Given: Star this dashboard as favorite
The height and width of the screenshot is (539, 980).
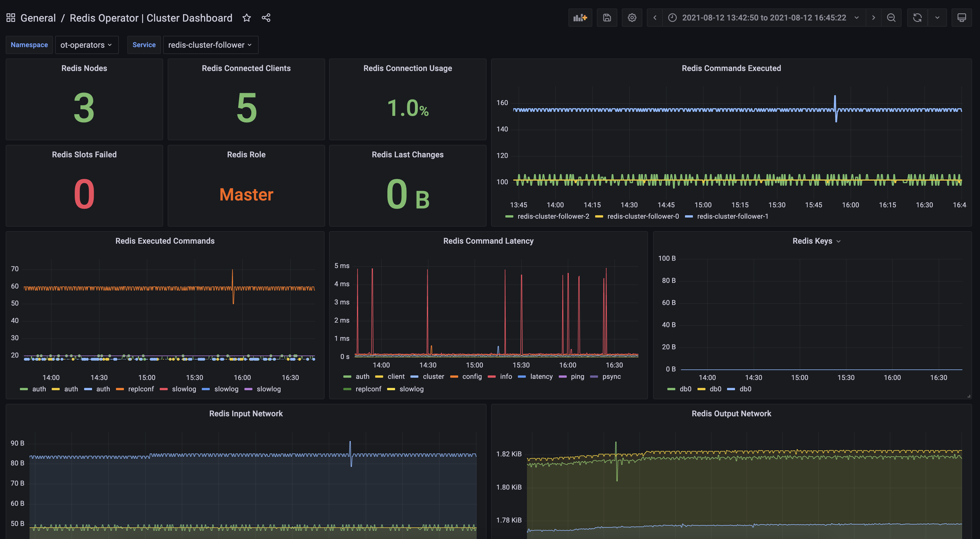Looking at the screenshot, I should [x=246, y=18].
